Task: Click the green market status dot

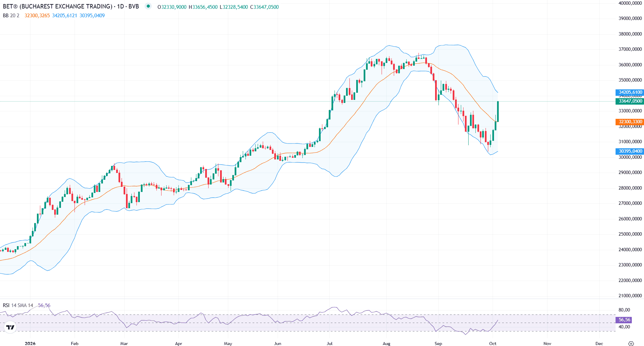Action: click(x=148, y=6)
